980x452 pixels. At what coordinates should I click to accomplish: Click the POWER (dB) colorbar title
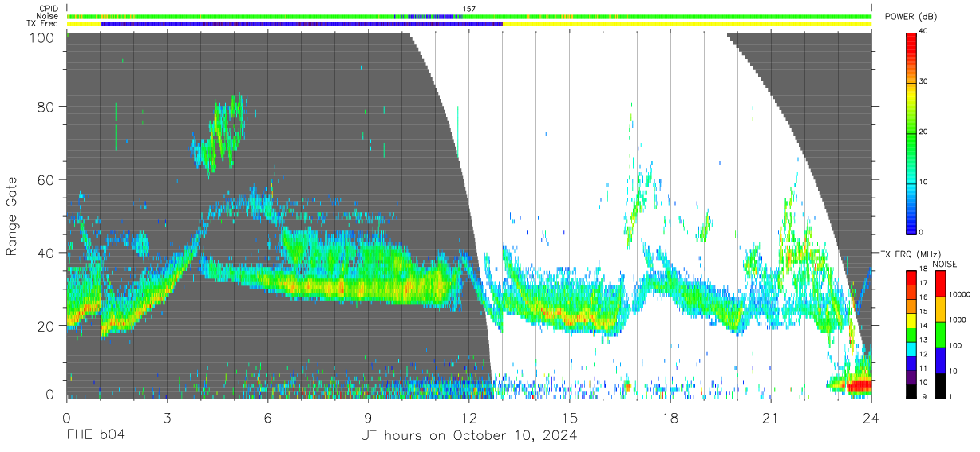[910, 17]
